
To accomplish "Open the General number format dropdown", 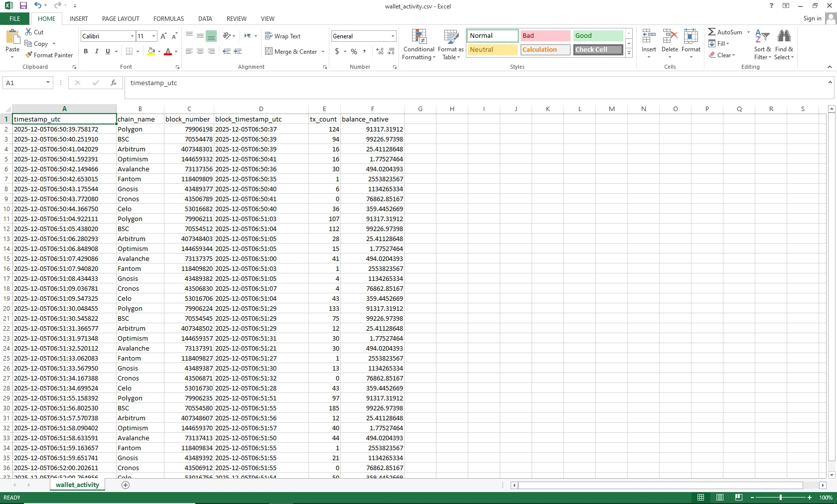I will (x=393, y=36).
